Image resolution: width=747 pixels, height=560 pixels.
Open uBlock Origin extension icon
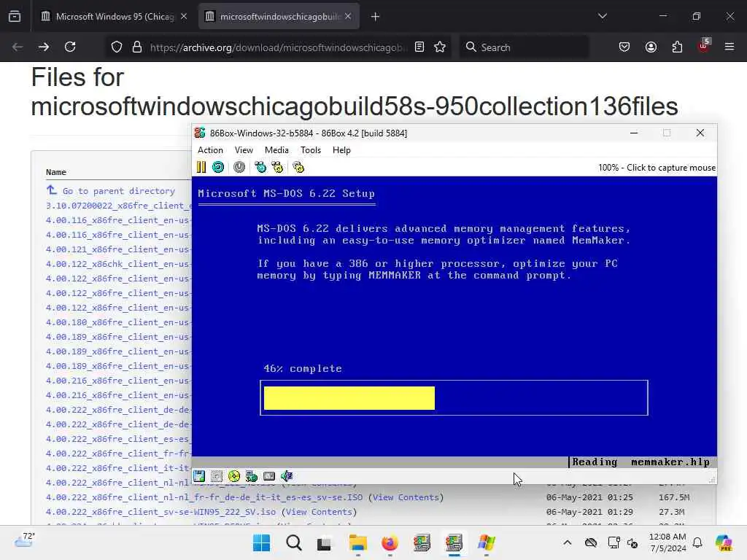click(x=704, y=46)
